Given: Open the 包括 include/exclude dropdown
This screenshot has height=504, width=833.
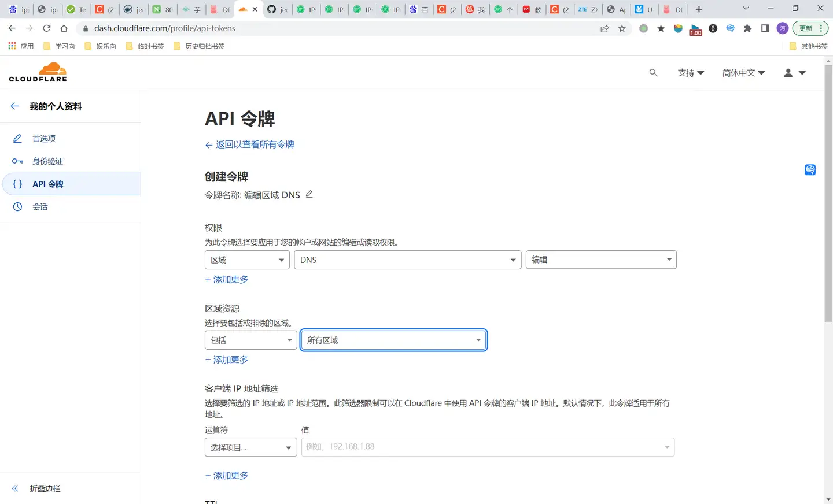Looking at the screenshot, I should click(251, 340).
